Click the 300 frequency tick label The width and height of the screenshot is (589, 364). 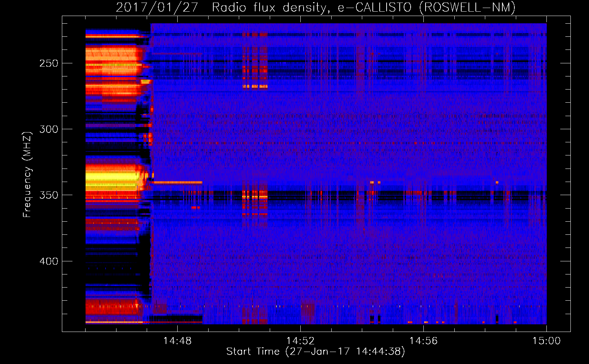[49, 129]
